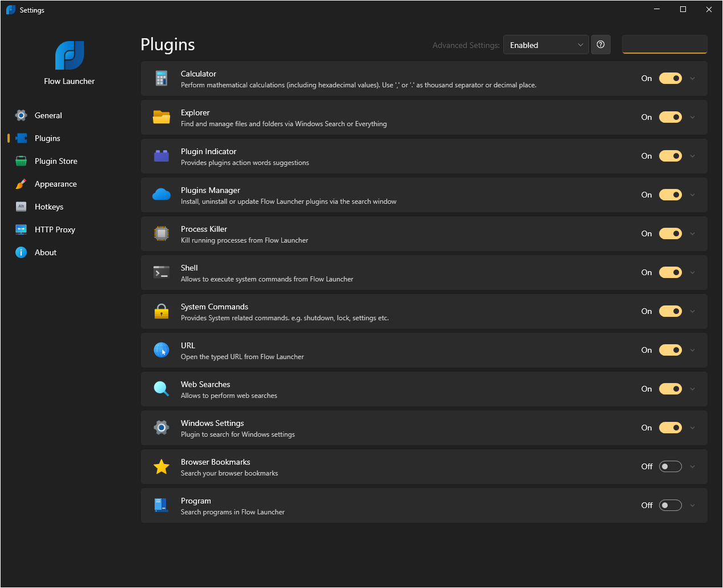This screenshot has width=723, height=588.
Task: Expand the Explorer plugin settings chevron
Action: pyautogui.click(x=693, y=117)
